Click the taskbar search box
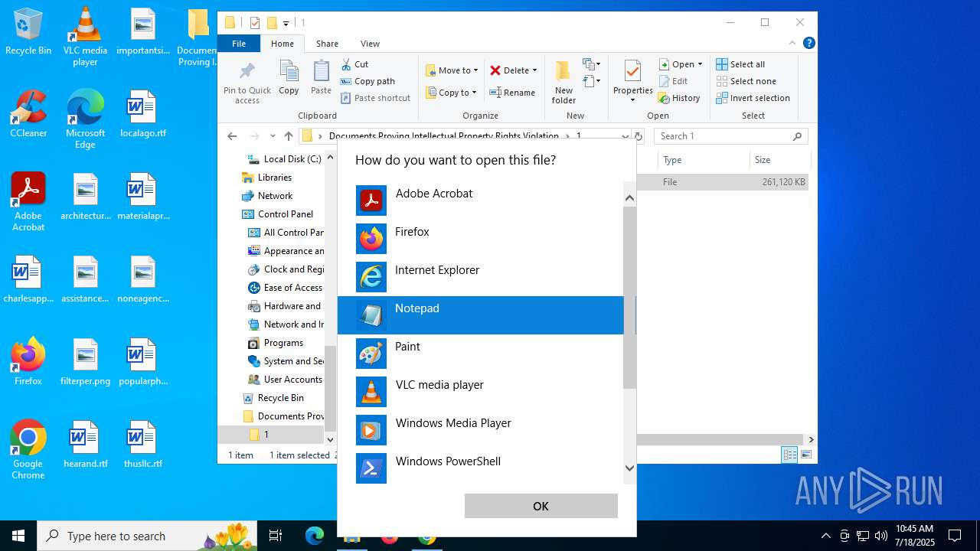The height and width of the screenshot is (551, 980). [147, 536]
